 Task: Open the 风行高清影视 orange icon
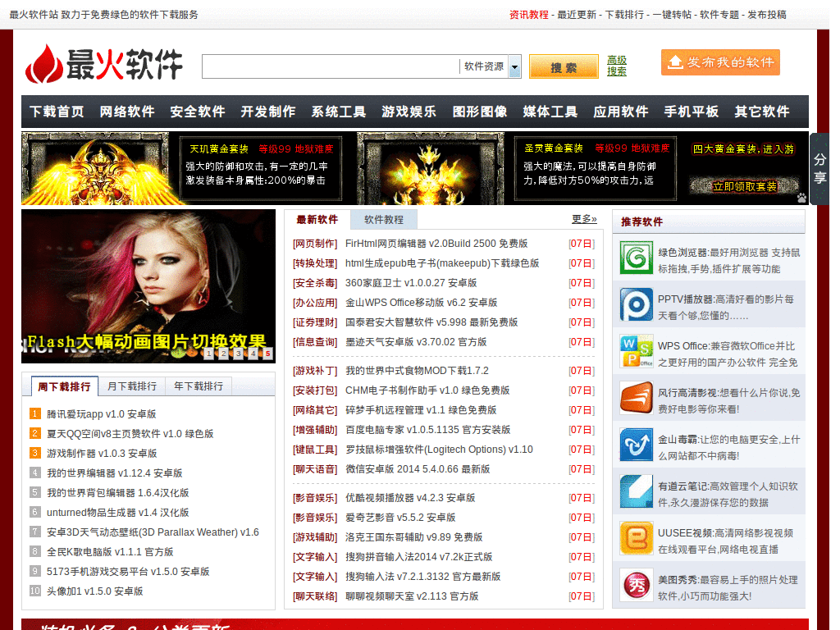coord(636,398)
